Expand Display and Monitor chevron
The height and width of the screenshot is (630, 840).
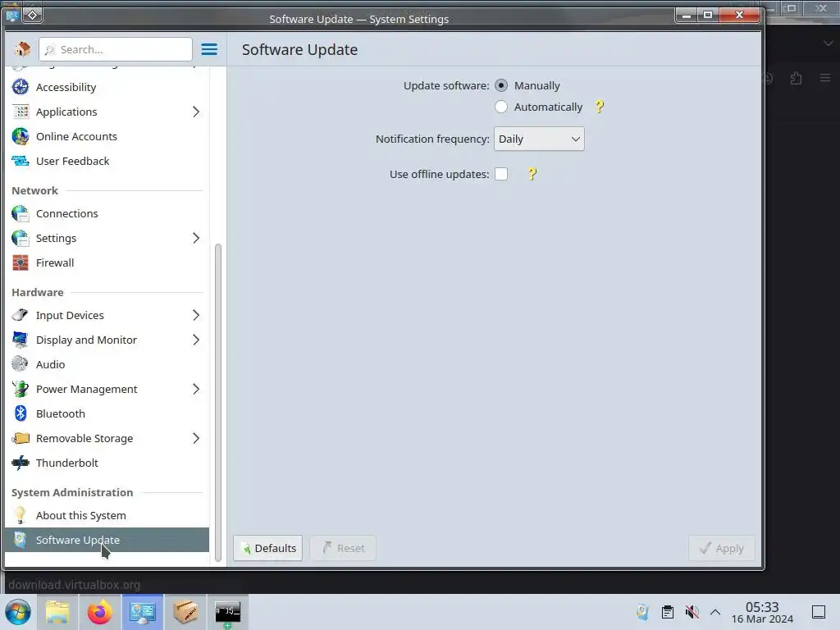point(196,340)
